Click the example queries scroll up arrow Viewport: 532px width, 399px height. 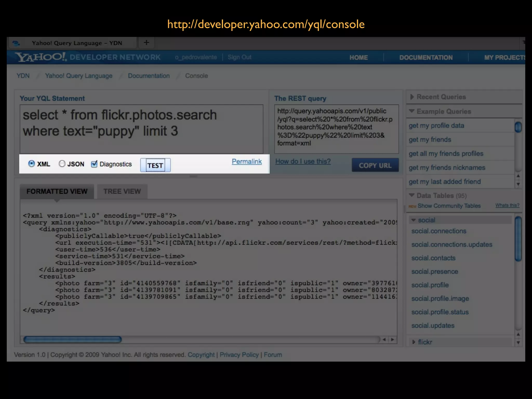click(x=518, y=176)
